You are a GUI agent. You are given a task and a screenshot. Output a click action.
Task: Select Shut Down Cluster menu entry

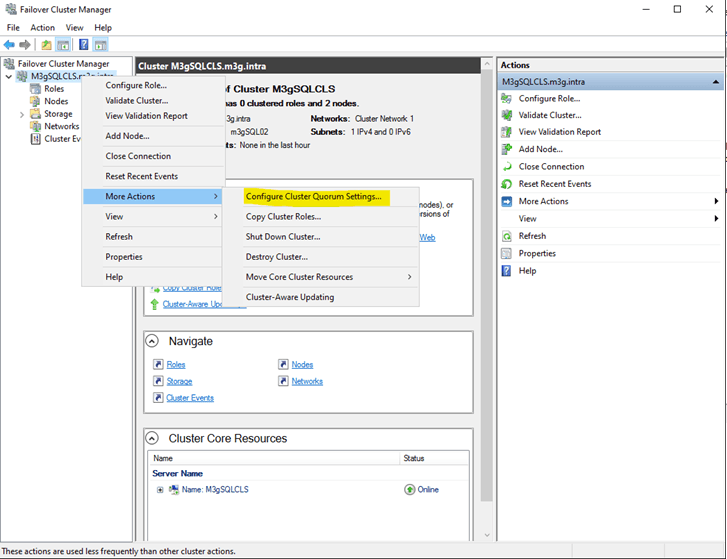320,236
